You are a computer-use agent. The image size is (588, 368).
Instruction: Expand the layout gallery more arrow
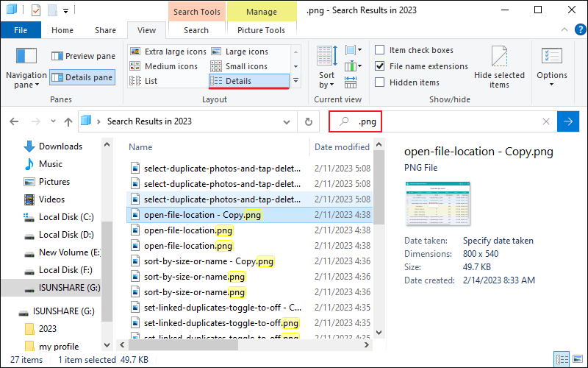tap(296, 81)
